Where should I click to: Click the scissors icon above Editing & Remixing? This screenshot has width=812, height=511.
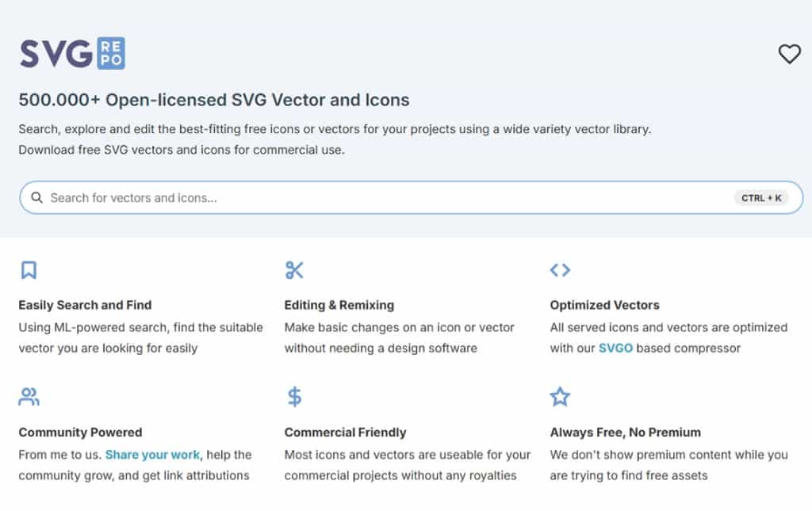tap(294, 270)
